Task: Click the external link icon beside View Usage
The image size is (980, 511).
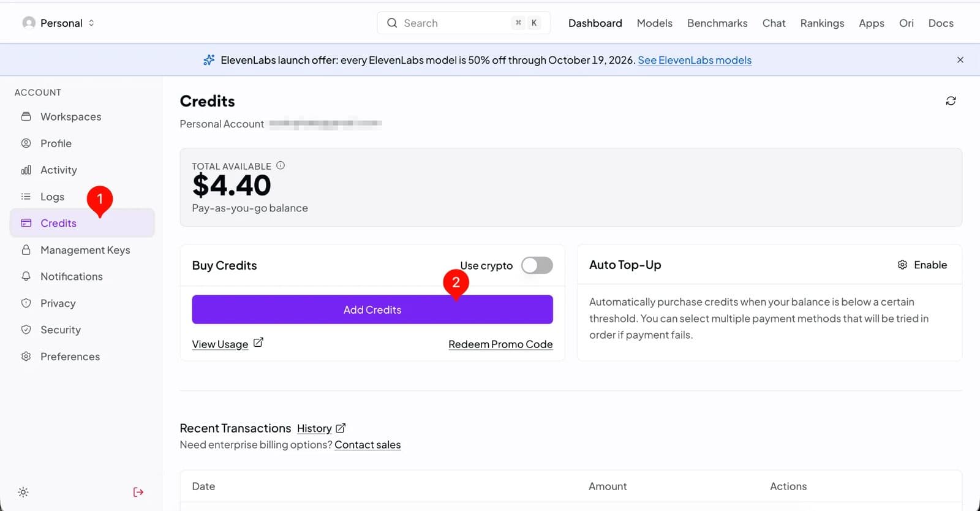Action: pos(258,343)
